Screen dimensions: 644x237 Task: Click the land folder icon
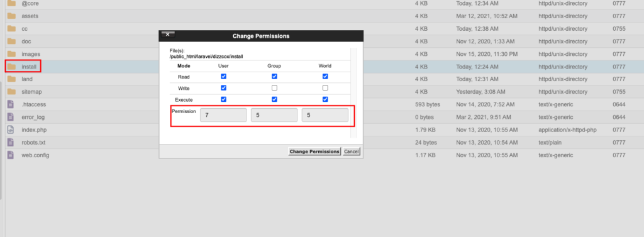point(11,79)
